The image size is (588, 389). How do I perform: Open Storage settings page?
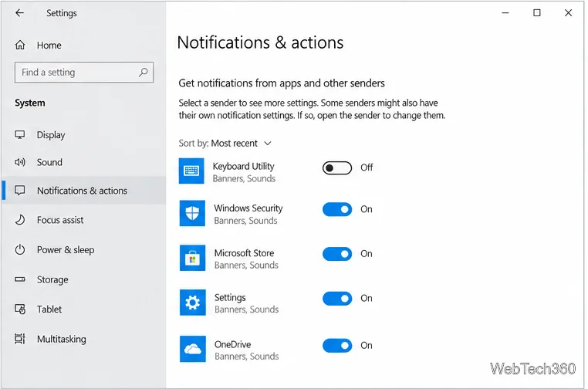83,279
